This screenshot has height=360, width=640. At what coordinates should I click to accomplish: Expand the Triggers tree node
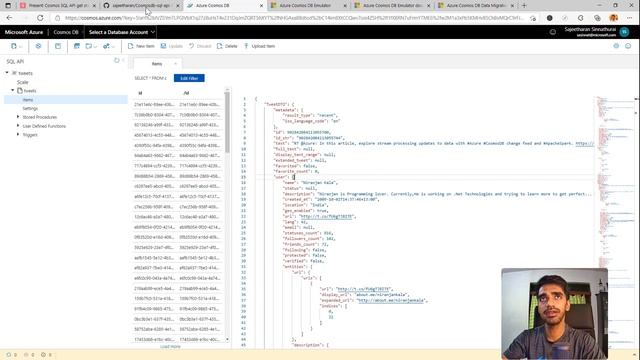click(x=18, y=134)
